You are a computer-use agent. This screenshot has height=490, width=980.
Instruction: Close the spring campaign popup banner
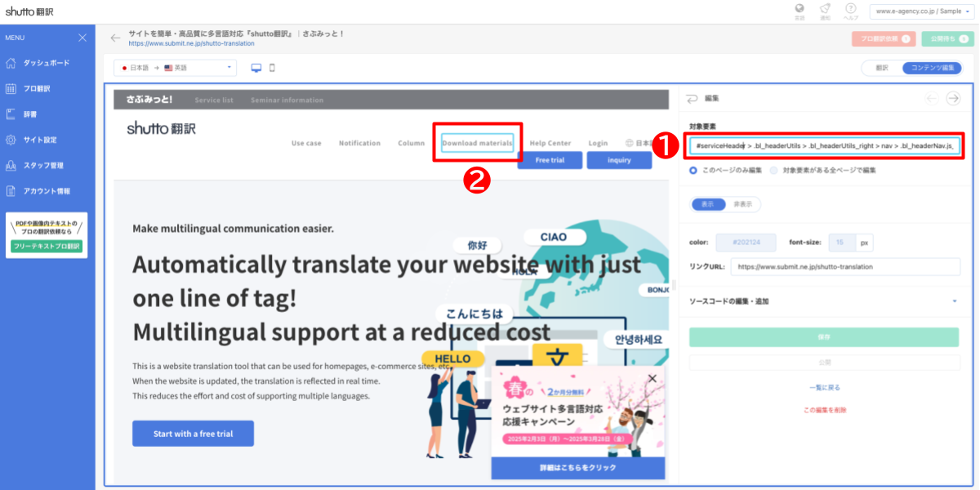[x=652, y=378]
